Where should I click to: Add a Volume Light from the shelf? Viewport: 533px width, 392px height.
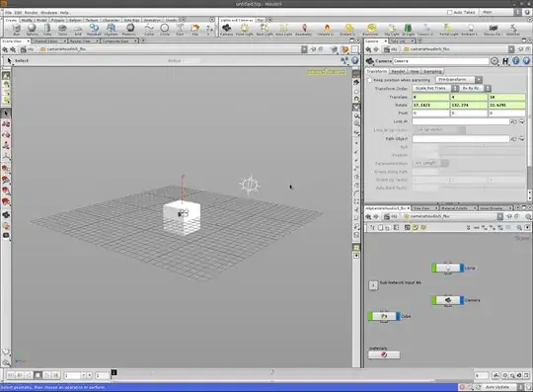pyautogui.click(x=327, y=30)
